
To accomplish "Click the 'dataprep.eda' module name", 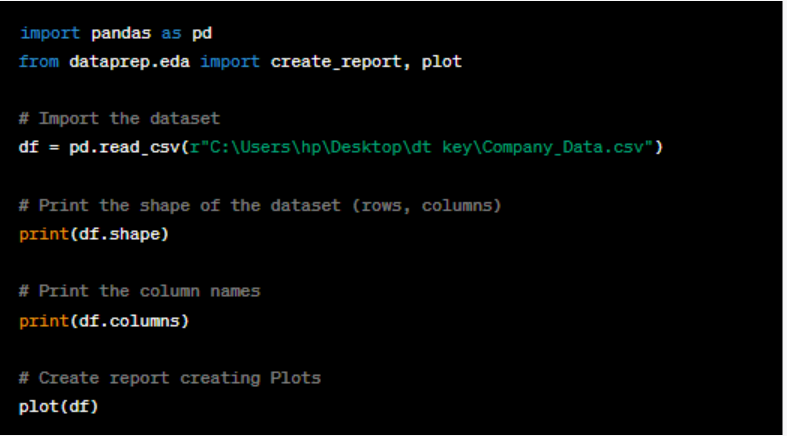I will 130,62.
